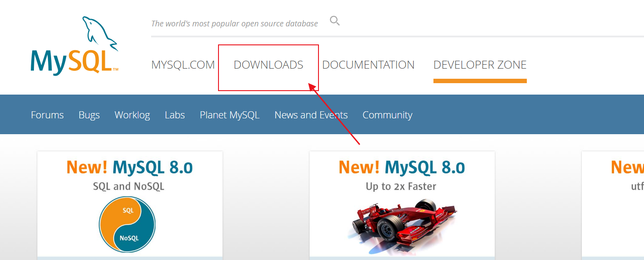Click the MySQL 8.0 SQL and NoSQL heading
This screenshot has height=260, width=644.
click(130, 168)
